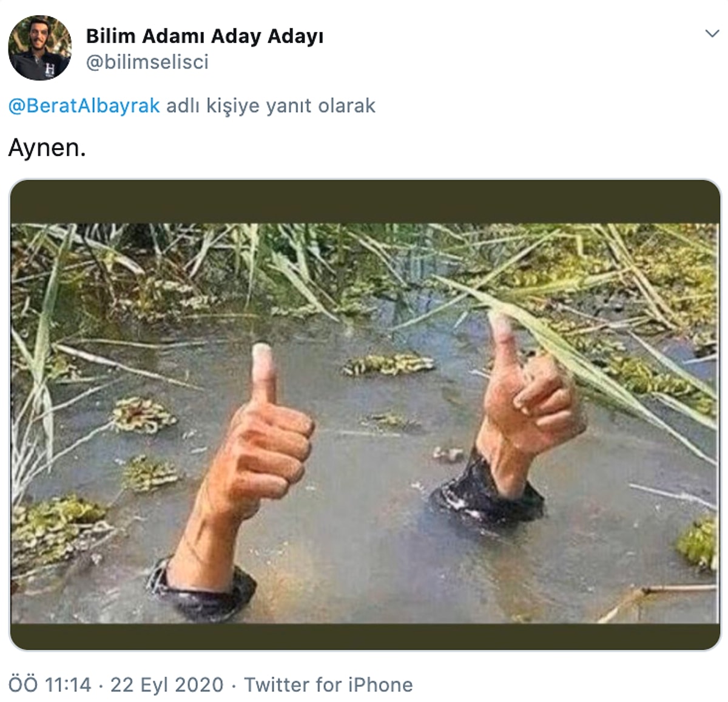Click the @bilimselisci handle

pyautogui.click(x=147, y=62)
